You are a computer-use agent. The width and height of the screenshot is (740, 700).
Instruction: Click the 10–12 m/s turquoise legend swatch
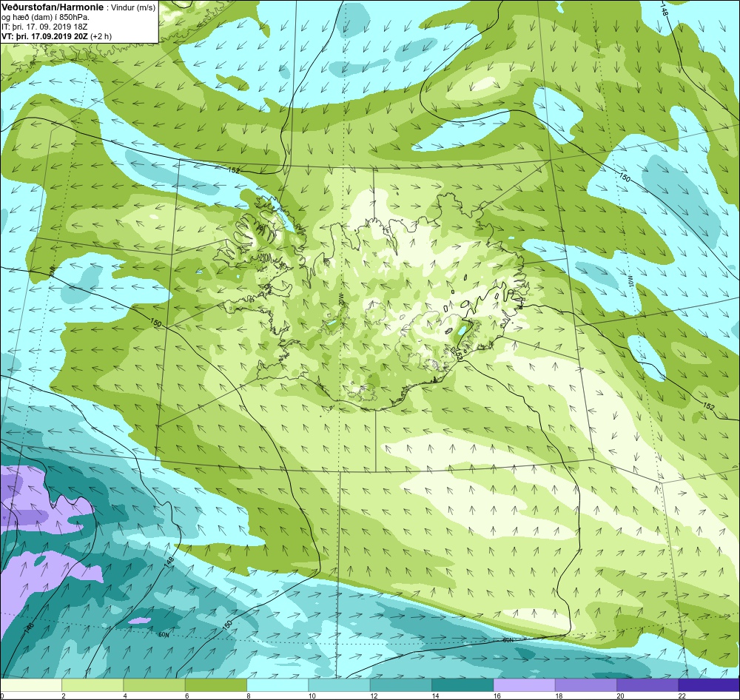[x=340, y=684]
